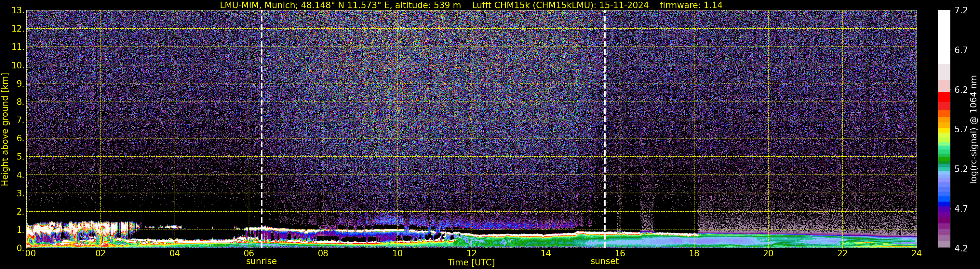Viewport: 980px width, 269px height.
Task: Click the time axis tick "10"
Action: [397, 253]
